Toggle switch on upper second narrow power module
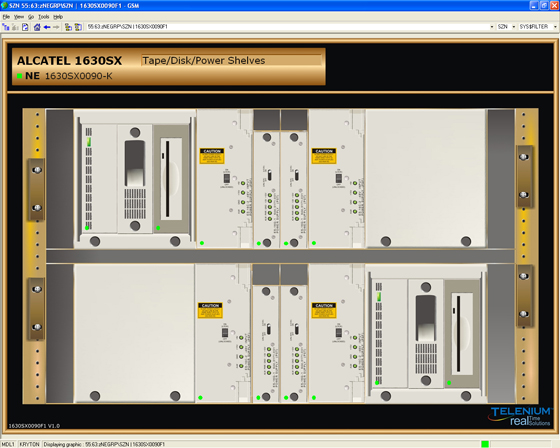Image resolution: width=560 pixels, height=448 pixels. 297,175
